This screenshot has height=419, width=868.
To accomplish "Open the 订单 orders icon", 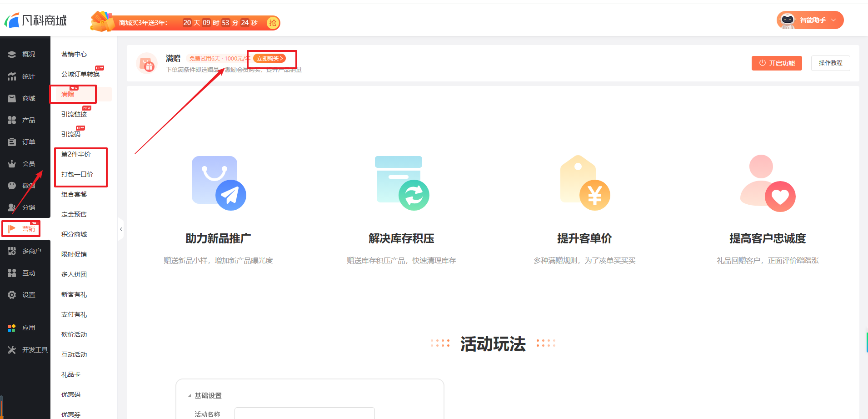I will 12,142.
